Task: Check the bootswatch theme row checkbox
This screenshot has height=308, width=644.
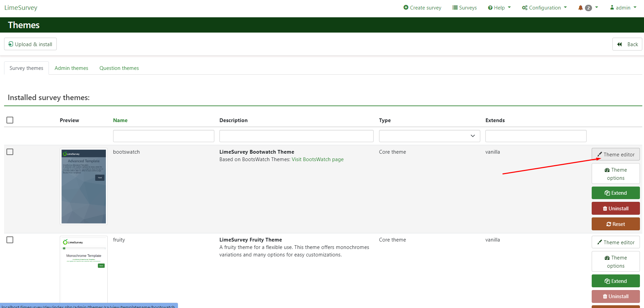Action: tap(10, 152)
